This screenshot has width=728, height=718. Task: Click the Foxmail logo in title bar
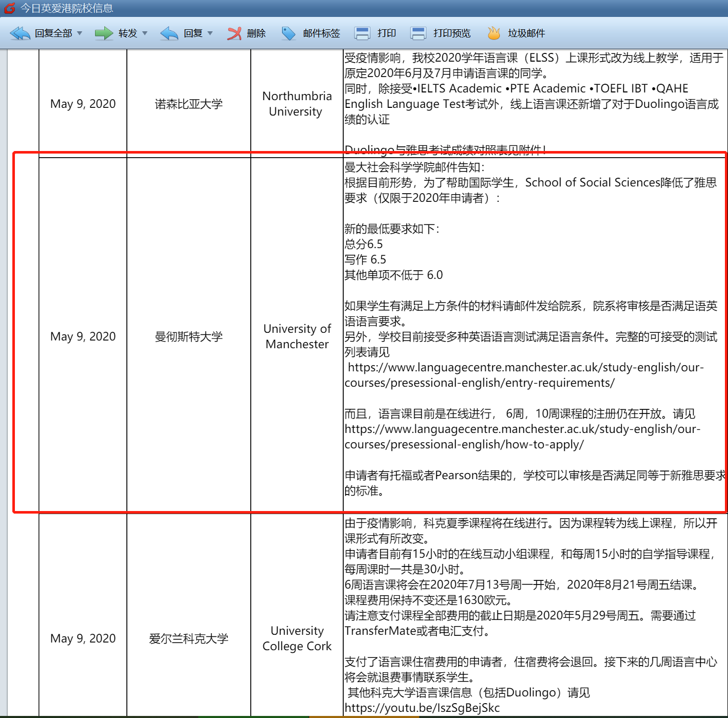click(x=9, y=8)
